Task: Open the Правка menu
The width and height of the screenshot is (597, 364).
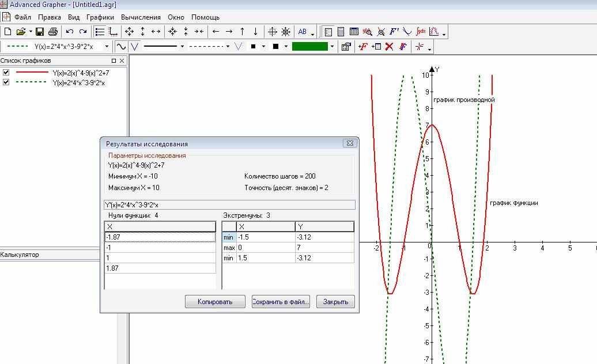Action: 50,17
